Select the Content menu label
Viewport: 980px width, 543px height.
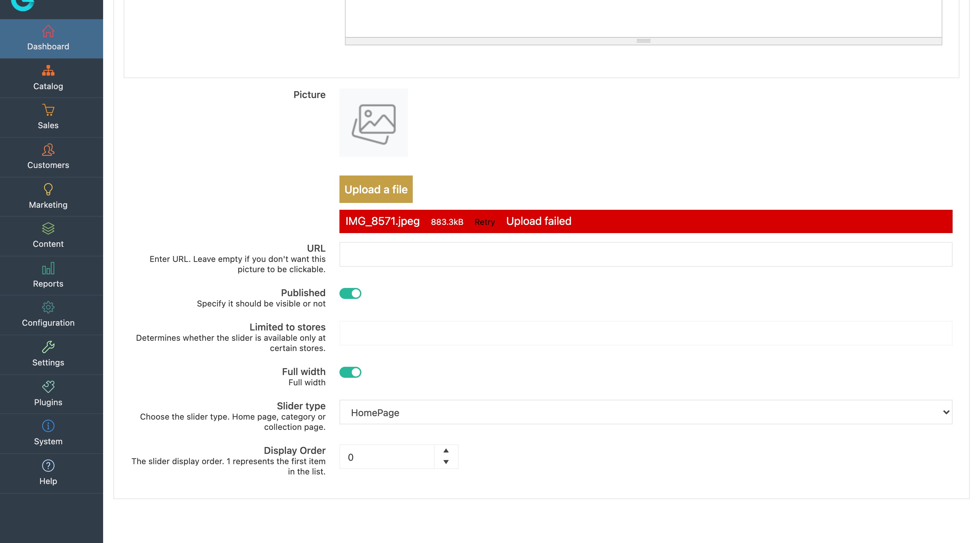coord(48,244)
